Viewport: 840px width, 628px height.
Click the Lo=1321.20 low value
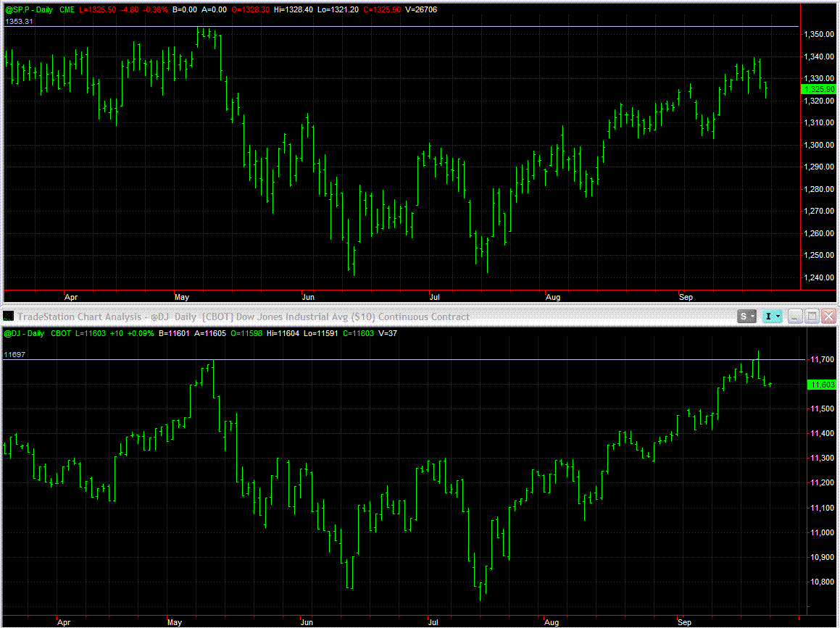[338, 9]
